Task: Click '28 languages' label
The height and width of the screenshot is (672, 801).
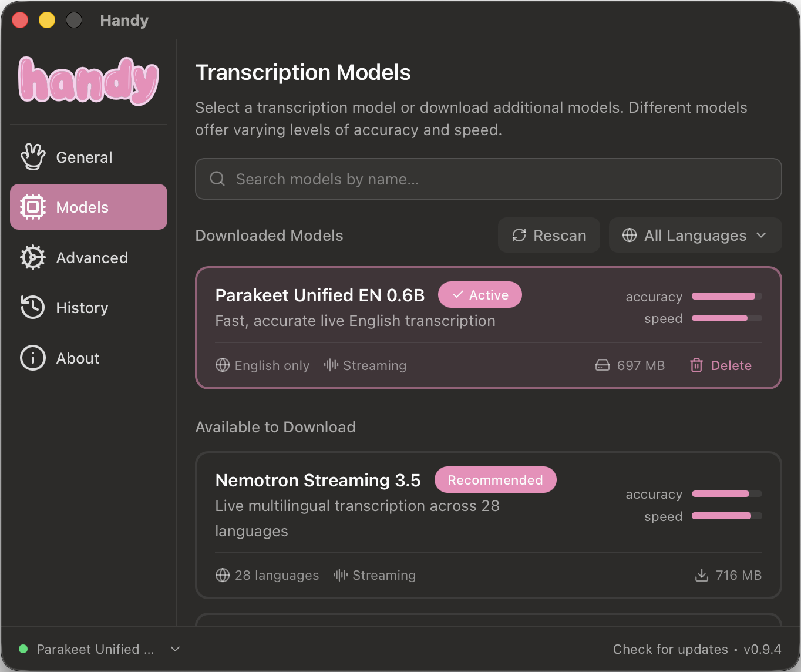Action: [277, 574]
